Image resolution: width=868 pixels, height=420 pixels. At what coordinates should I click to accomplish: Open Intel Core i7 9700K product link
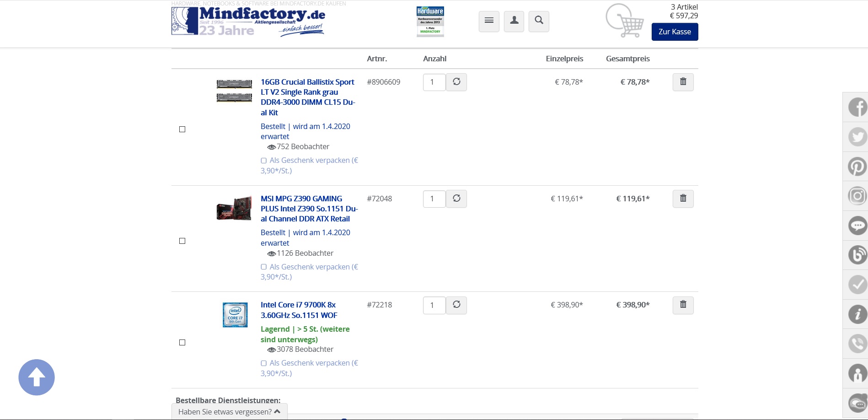click(299, 310)
